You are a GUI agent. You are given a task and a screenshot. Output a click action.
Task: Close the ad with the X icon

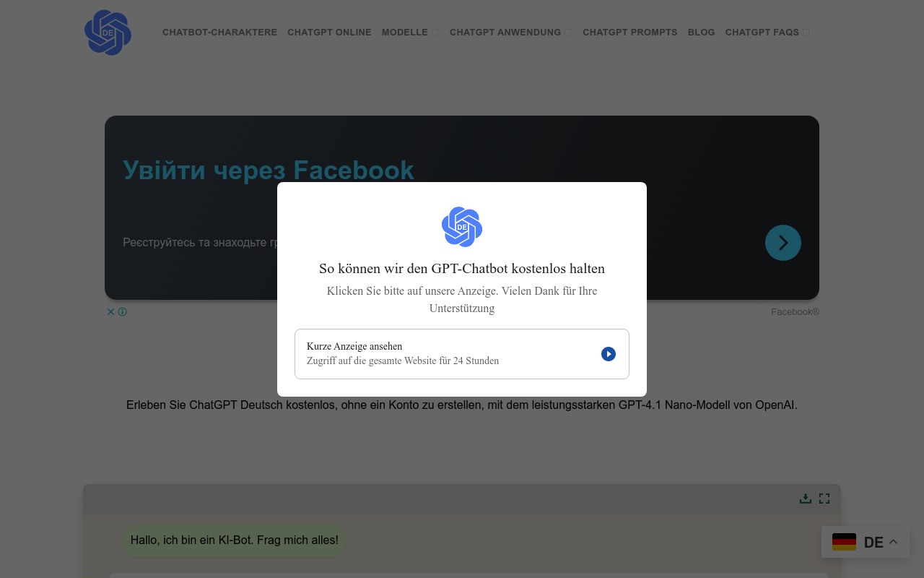point(110,312)
